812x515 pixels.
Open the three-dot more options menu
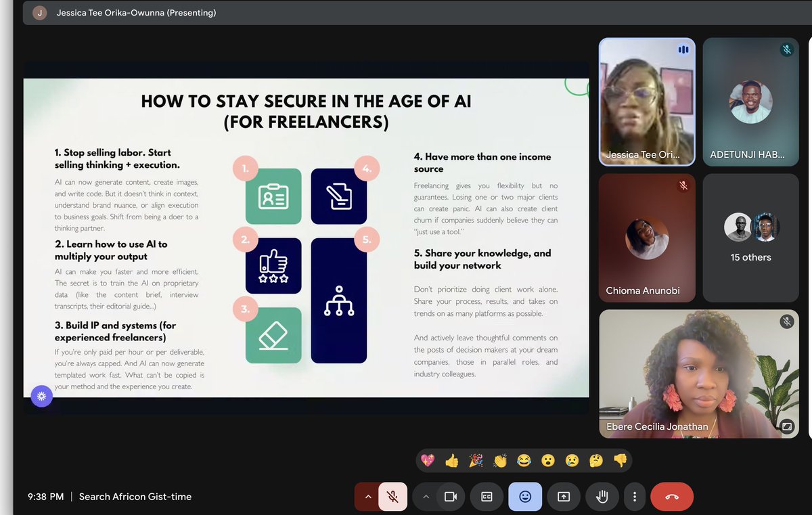pyautogui.click(x=635, y=496)
